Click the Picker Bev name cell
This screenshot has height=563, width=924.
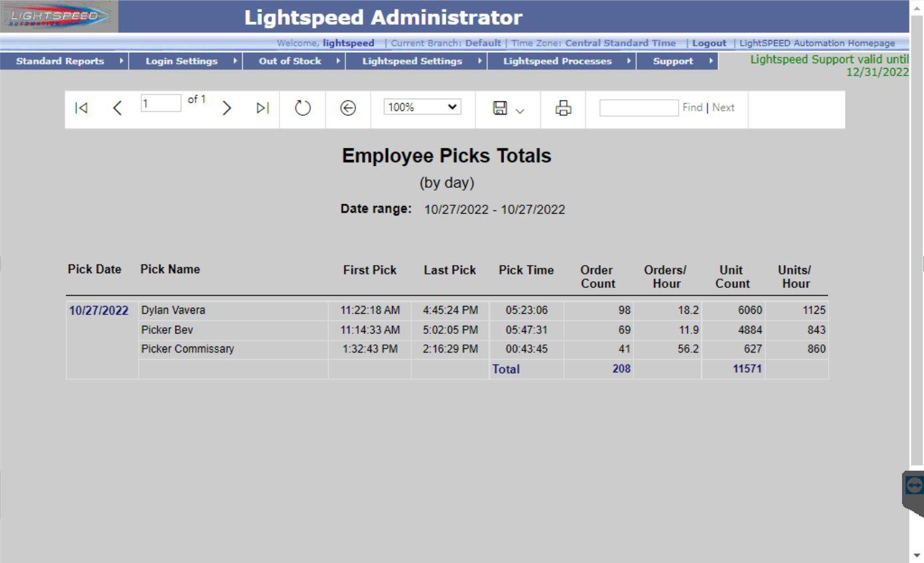pyautogui.click(x=233, y=330)
